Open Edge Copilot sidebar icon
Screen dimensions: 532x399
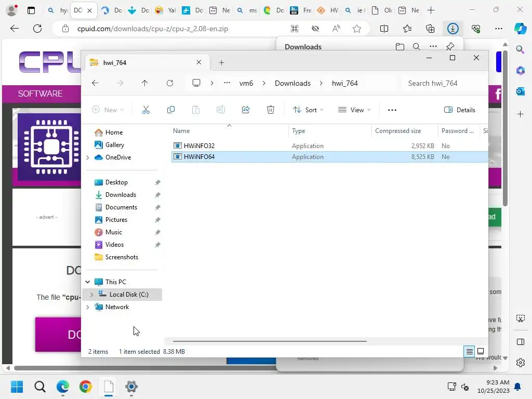click(x=521, y=29)
